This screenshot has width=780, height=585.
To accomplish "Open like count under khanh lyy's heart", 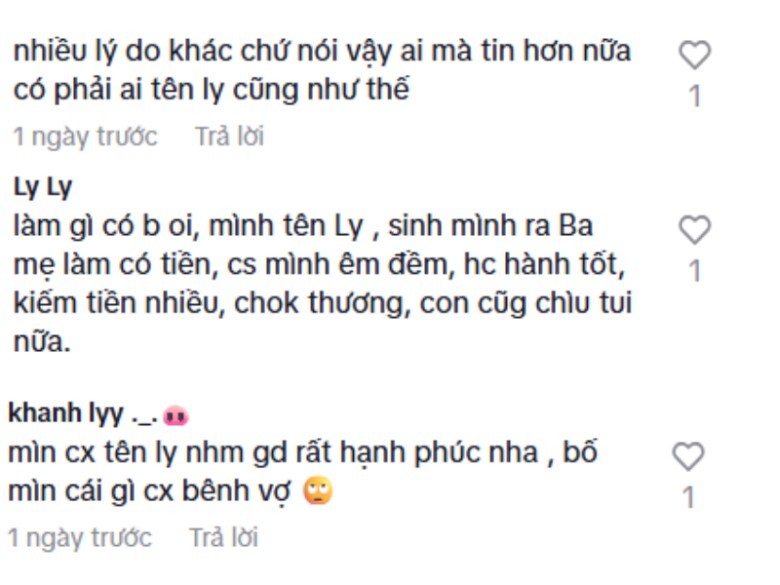I will (x=689, y=497).
